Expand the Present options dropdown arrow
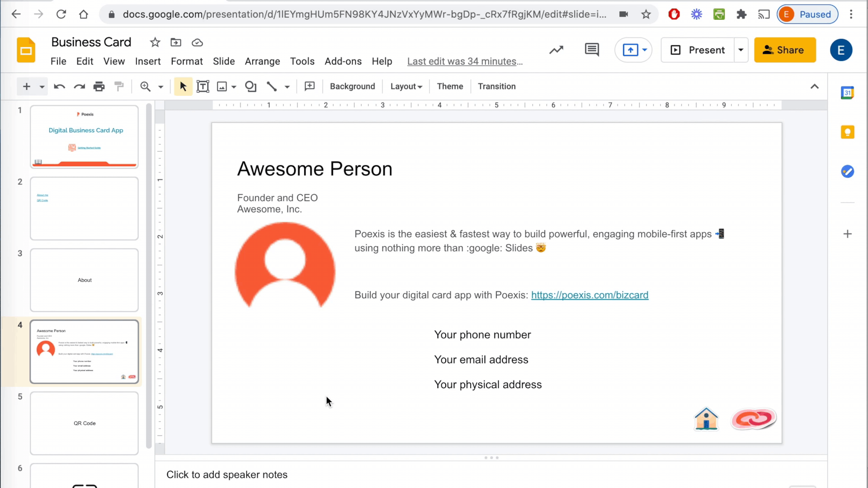This screenshot has height=488, width=868. pyautogui.click(x=741, y=50)
